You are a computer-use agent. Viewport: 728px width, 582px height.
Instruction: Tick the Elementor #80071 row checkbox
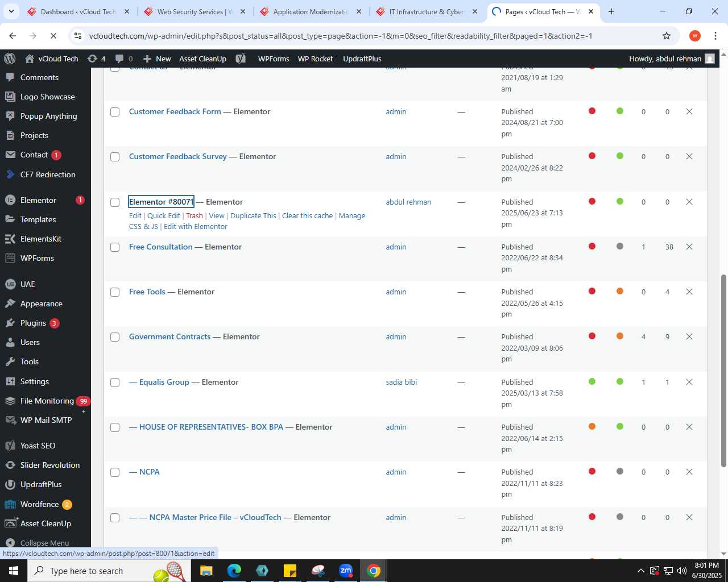point(115,202)
